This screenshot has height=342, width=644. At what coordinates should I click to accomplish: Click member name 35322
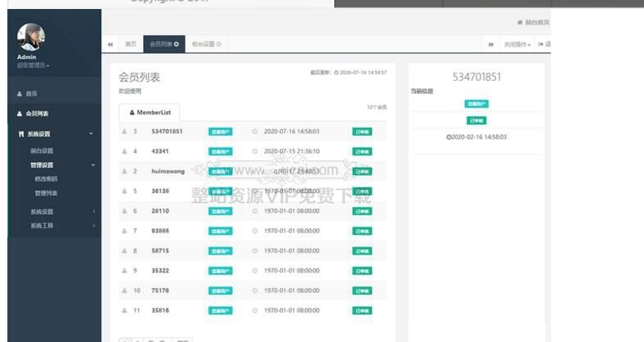pos(160,271)
